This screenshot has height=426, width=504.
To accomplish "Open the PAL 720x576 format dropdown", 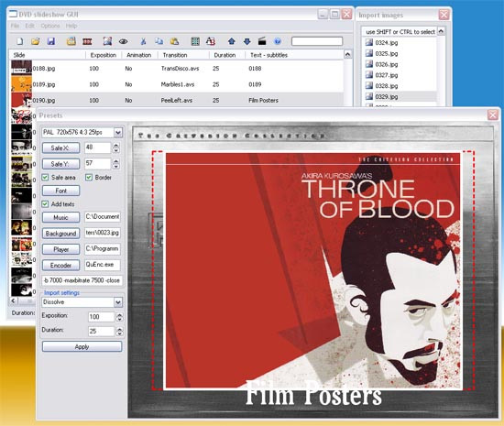I will pos(118,132).
